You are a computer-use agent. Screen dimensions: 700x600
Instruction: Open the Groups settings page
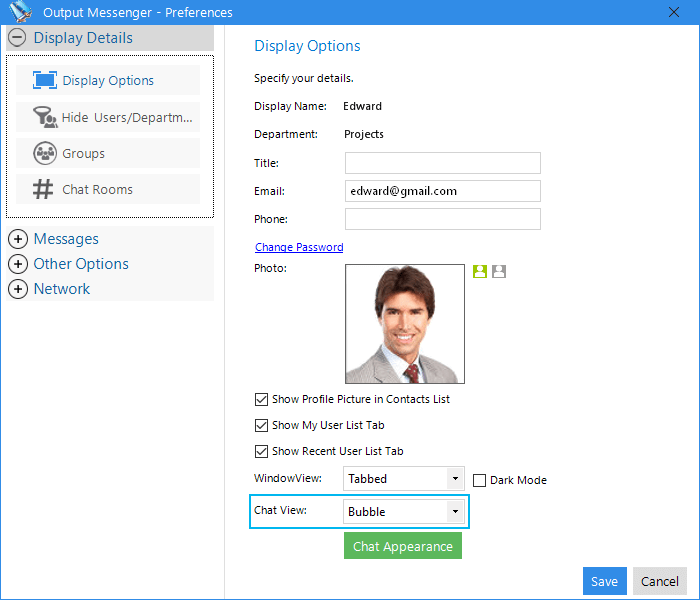coord(108,153)
